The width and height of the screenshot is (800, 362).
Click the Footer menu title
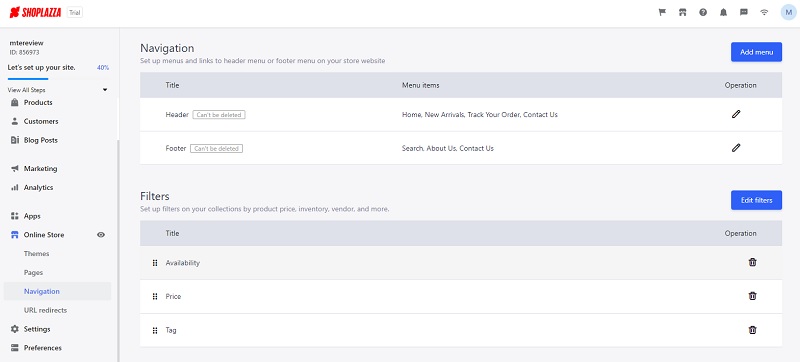tap(176, 148)
